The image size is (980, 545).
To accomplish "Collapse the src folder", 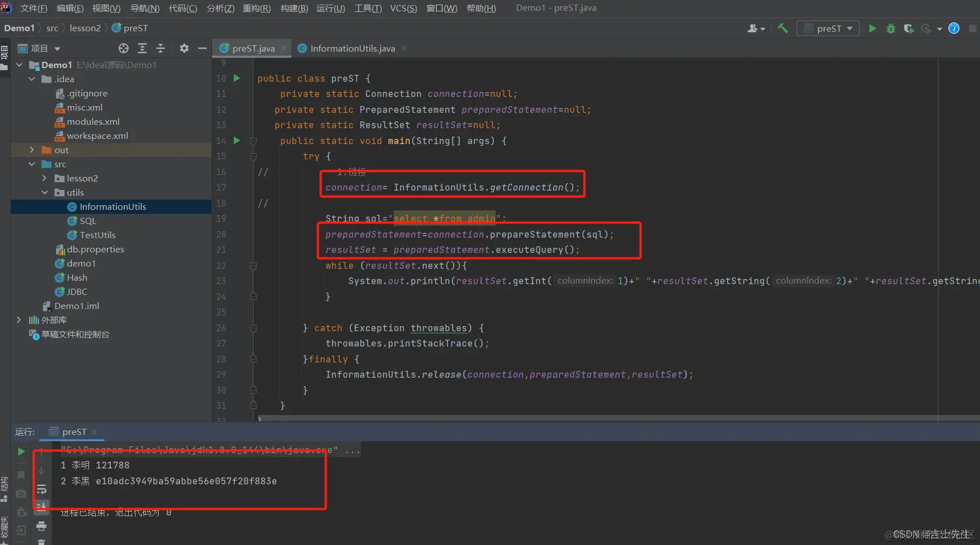I will [x=32, y=164].
